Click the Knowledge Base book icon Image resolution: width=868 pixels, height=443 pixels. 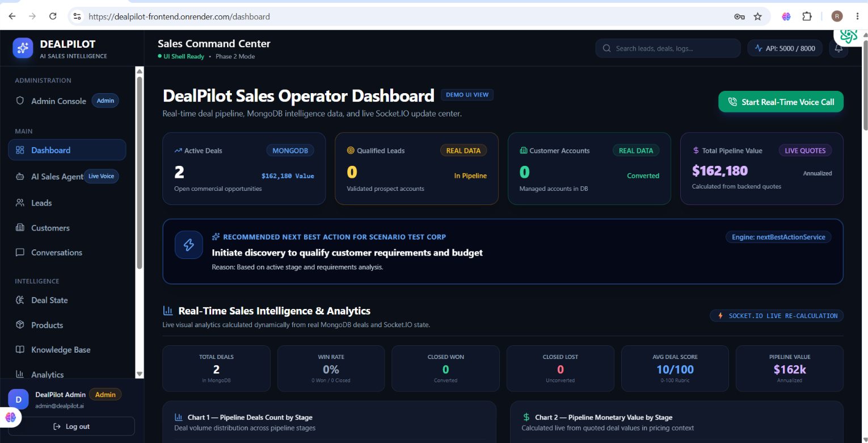pos(20,349)
